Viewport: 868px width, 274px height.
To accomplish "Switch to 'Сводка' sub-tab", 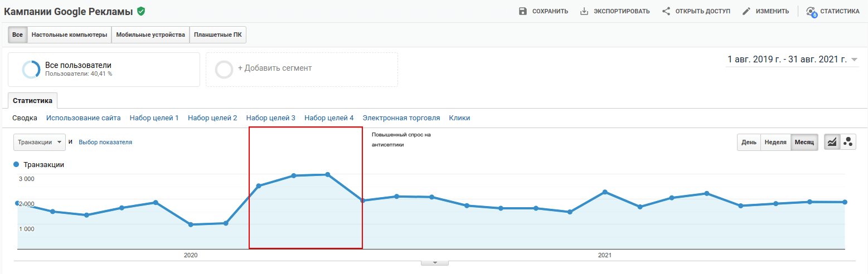I will click(x=25, y=118).
